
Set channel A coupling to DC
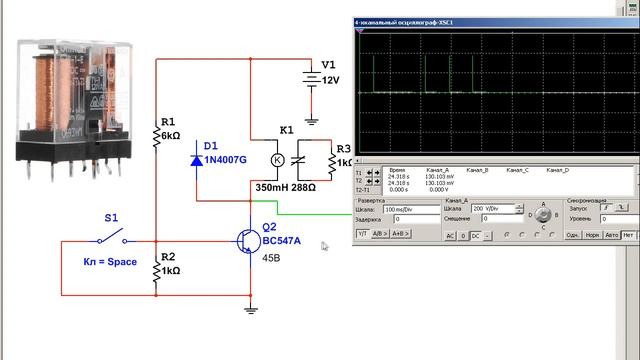476,236
